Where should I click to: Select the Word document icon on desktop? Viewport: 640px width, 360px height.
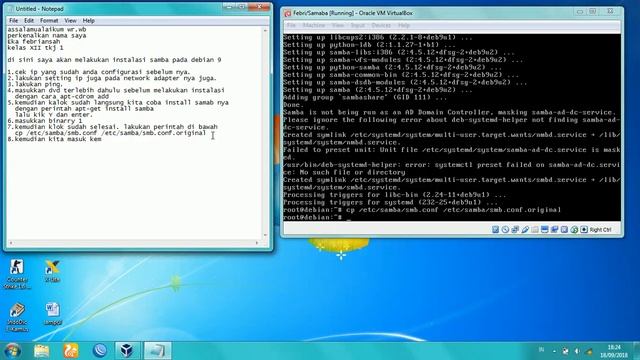click(52, 313)
